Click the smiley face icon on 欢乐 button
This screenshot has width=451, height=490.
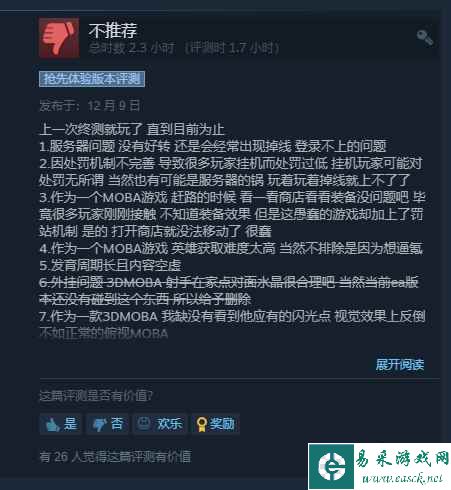point(144,424)
